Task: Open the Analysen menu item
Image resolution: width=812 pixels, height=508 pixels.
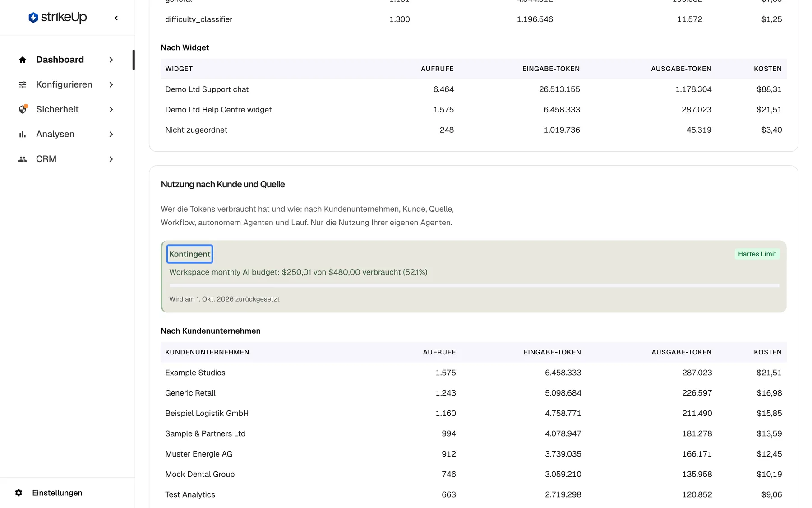Action: pyautogui.click(x=67, y=134)
